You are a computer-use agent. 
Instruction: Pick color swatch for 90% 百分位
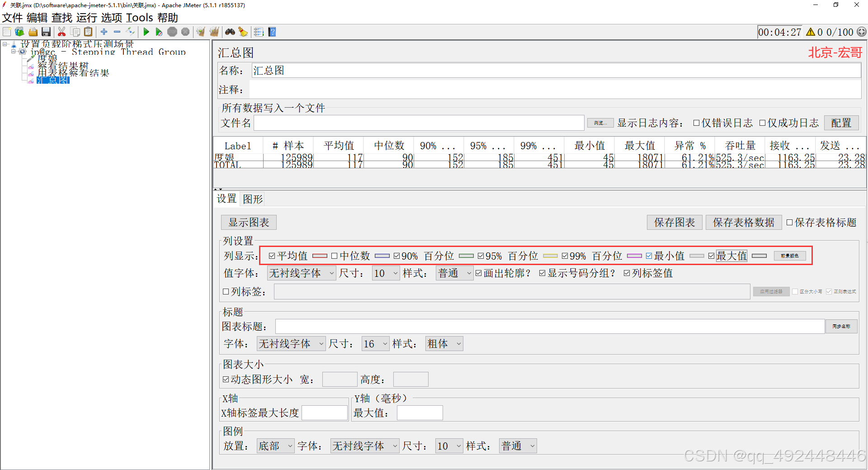pyautogui.click(x=466, y=256)
